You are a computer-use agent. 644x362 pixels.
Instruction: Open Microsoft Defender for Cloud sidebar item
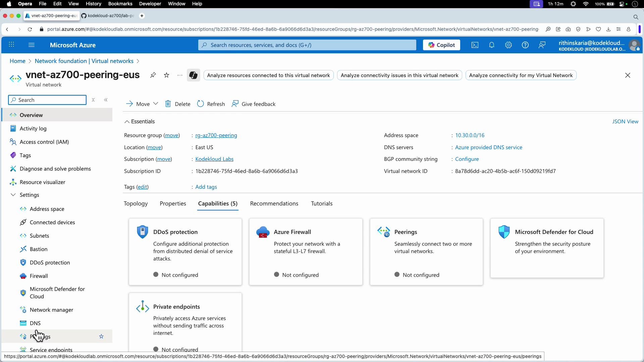[57, 293]
